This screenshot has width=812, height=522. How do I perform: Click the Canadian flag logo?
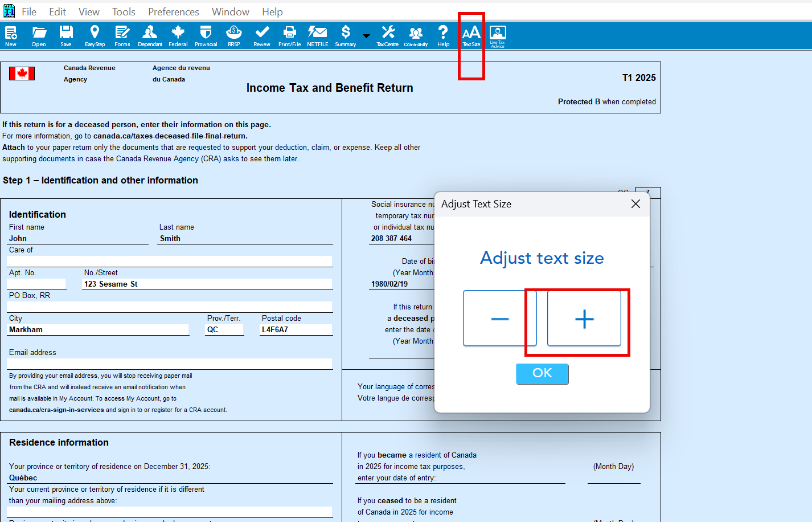(22, 74)
